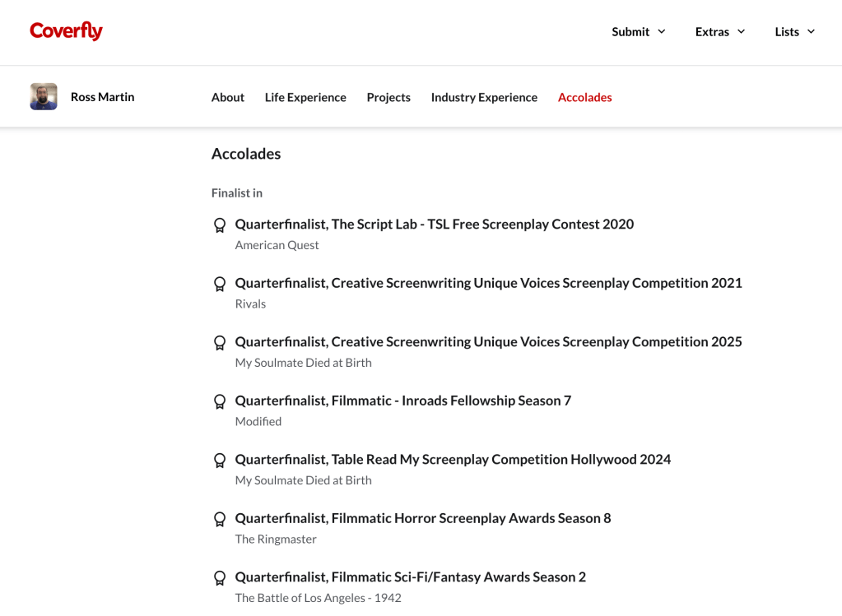The width and height of the screenshot is (842, 616).
Task: Click the Ross Martin profile name
Action: point(102,97)
